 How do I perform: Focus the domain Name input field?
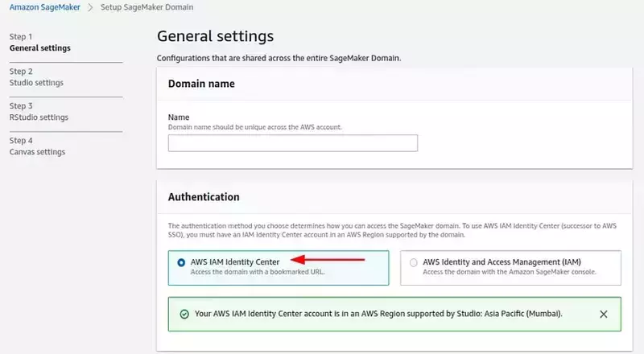(x=292, y=143)
